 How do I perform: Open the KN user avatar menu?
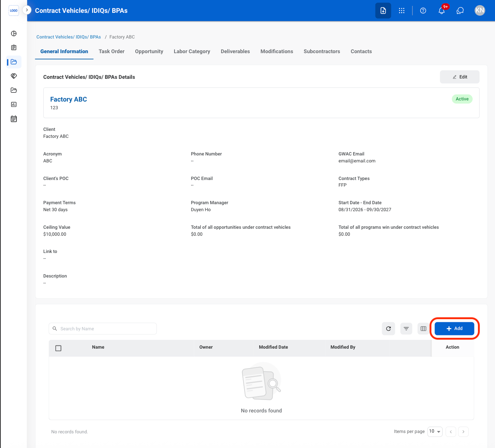click(x=480, y=10)
